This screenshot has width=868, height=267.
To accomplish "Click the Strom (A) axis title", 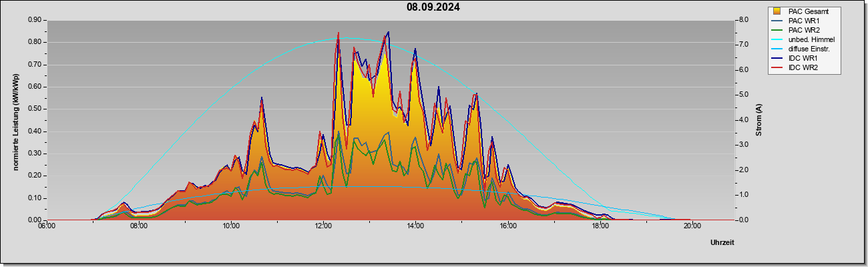I will pos(758,120).
